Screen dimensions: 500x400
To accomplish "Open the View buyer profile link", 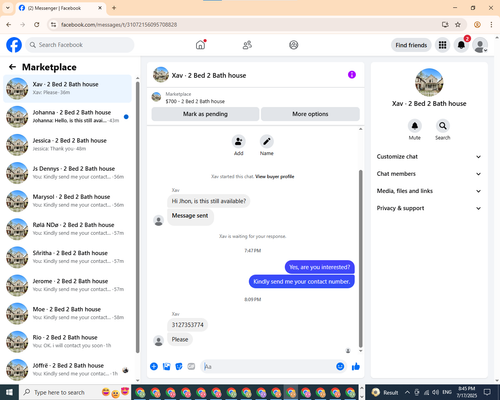I will [275, 177].
